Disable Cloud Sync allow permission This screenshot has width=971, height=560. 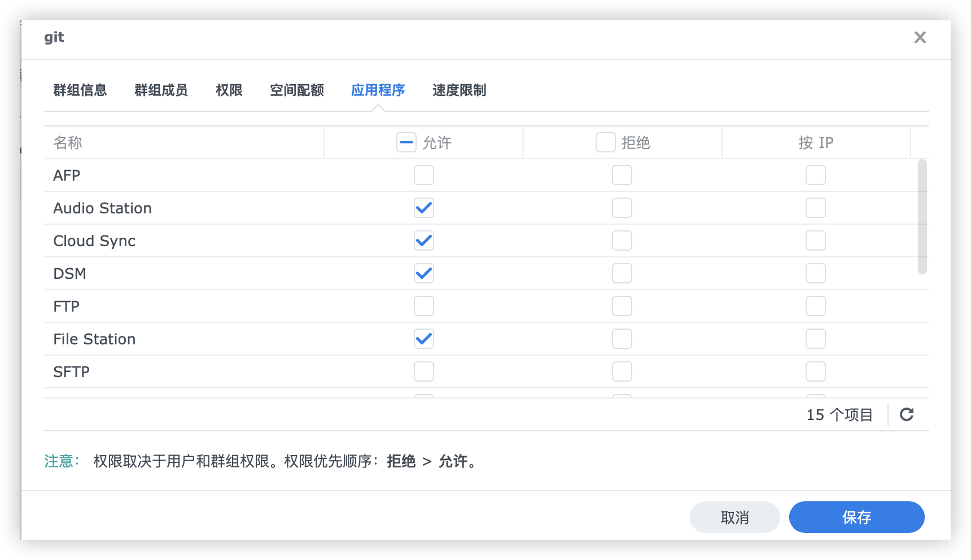pyautogui.click(x=423, y=240)
